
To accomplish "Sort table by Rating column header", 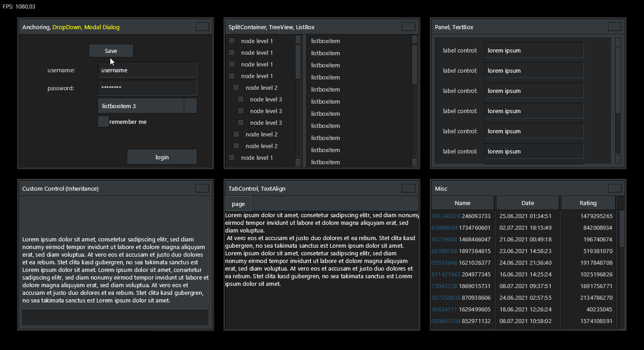I will (x=588, y=203).
